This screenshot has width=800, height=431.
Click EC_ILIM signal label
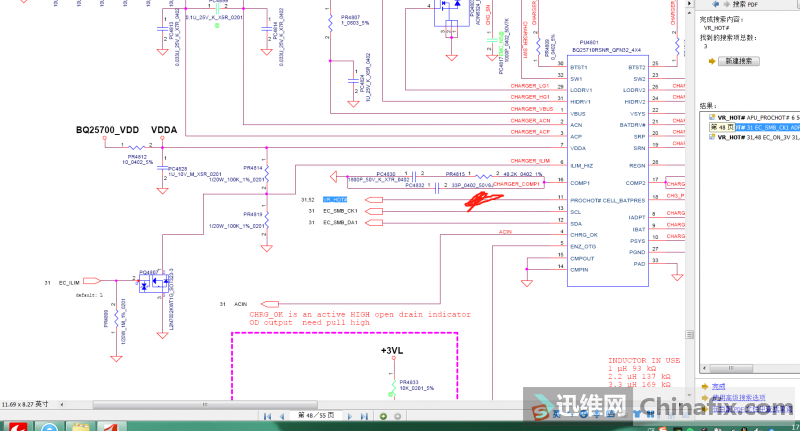coord(69,283)
